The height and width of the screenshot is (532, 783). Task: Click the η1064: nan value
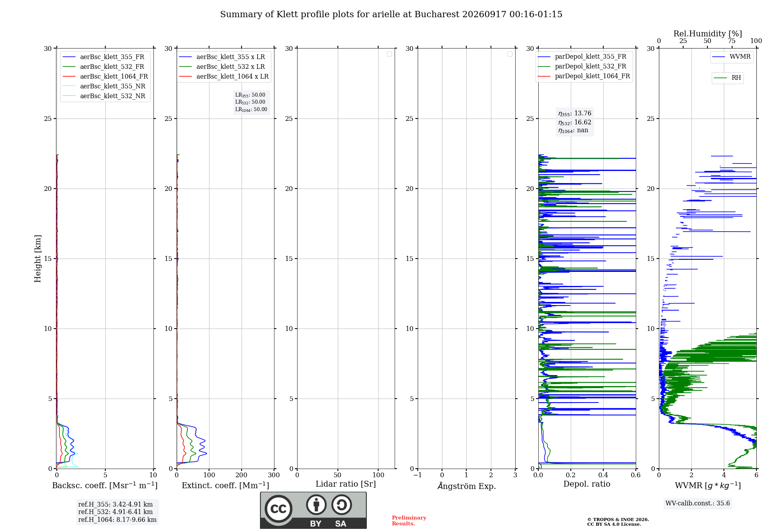tap(573, 131)
